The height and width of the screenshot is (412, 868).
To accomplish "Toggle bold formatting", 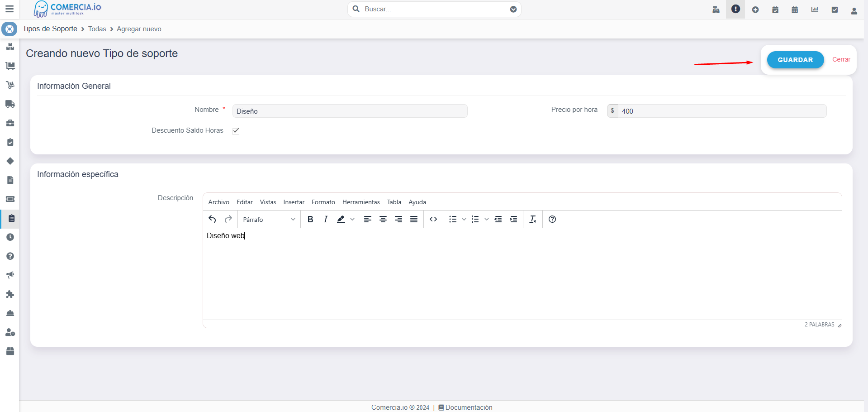I will 310,219.
